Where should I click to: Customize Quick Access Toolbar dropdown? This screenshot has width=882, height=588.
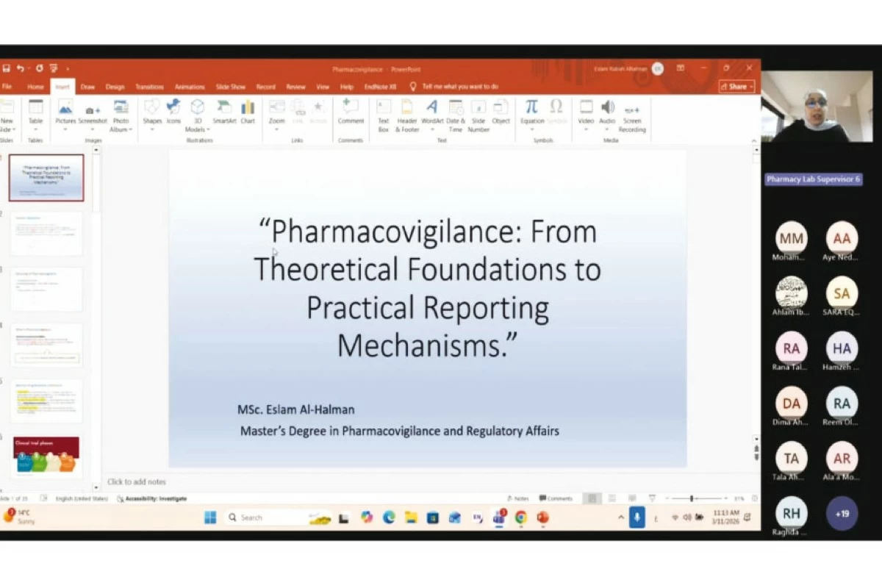coord(68,68)
